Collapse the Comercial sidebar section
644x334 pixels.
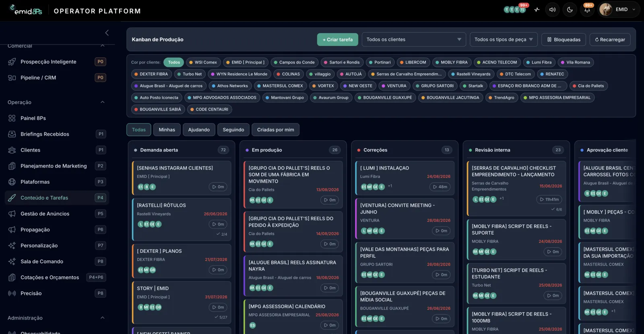click(x=102, y=45)
